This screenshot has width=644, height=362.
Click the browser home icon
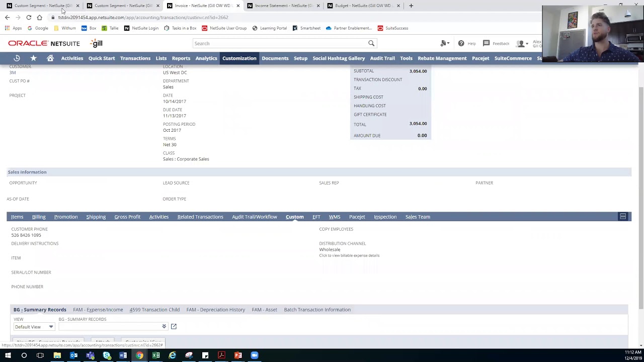39,18
